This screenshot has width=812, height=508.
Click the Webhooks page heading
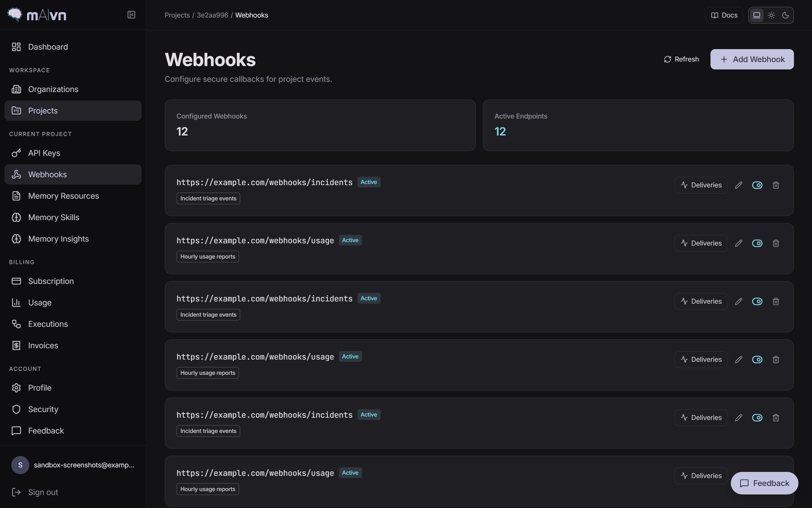tap(210, 60)
